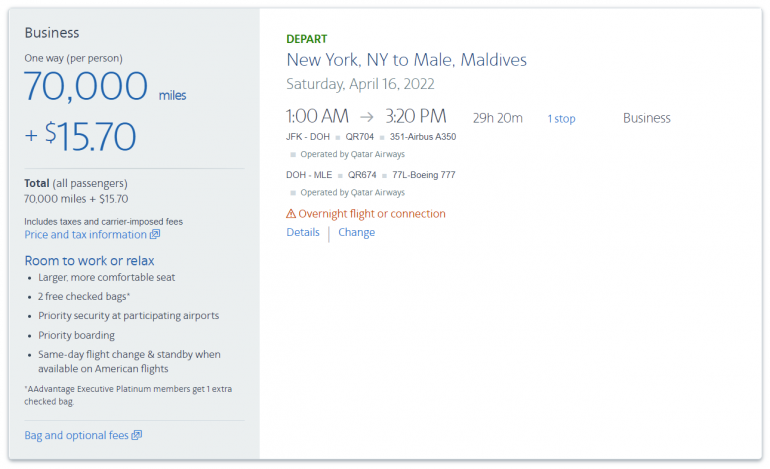Select the Change flight link
The width and height of the screenshot is (770, 469).
[356, 233]
